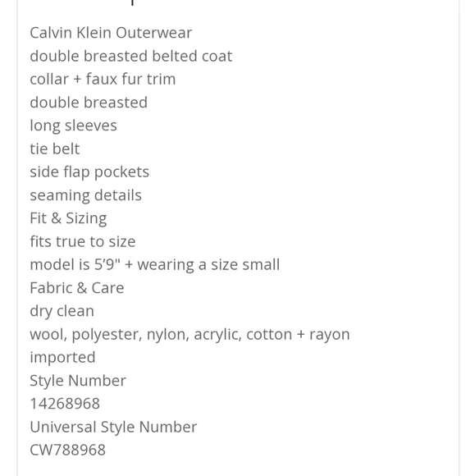Click the 'tie belt' detail text
The image size is (475, 476).
tap(55, 149)
